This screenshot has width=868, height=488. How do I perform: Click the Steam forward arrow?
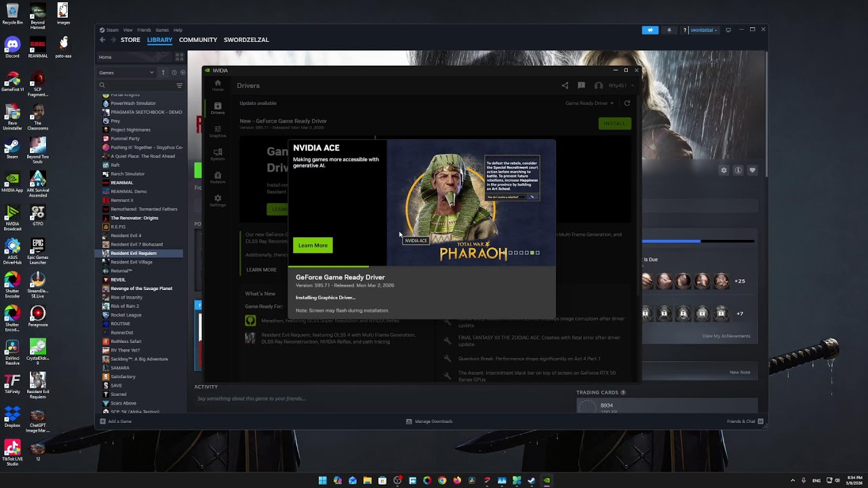113,40
